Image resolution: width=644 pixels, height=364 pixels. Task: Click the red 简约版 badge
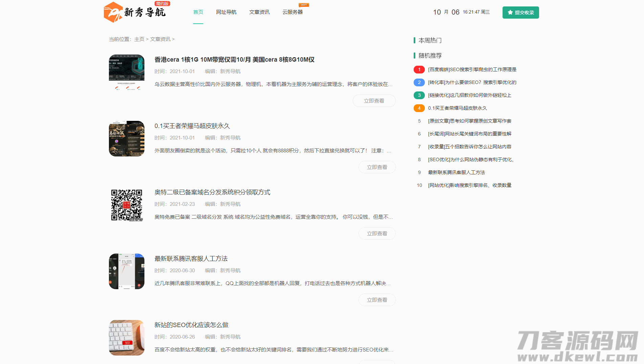click(162, 4)
